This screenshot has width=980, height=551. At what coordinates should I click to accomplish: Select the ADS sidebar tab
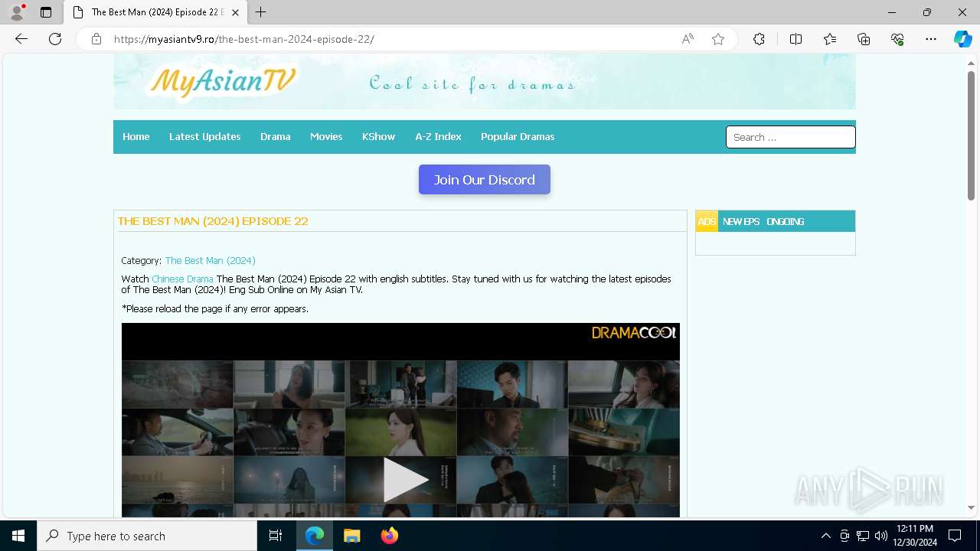point(707,221)
